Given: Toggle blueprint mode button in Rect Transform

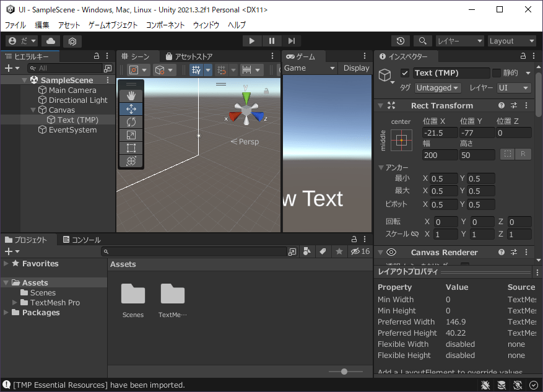Looking at the screenshot, I should 508,154.
